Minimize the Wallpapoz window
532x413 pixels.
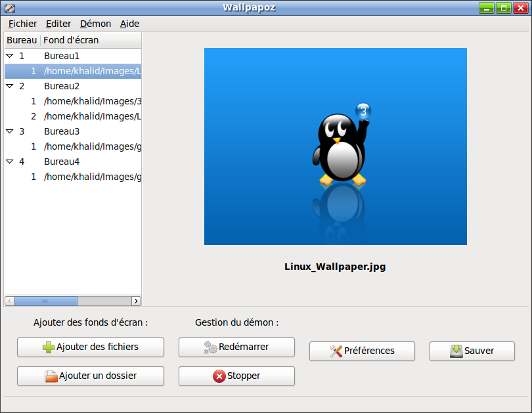coord(487,8)
